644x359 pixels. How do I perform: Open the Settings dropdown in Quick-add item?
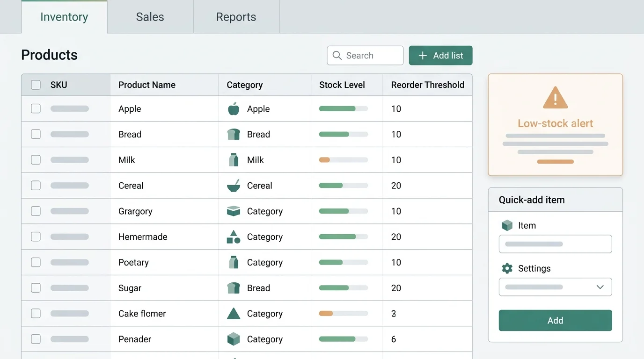click(556, 287)
